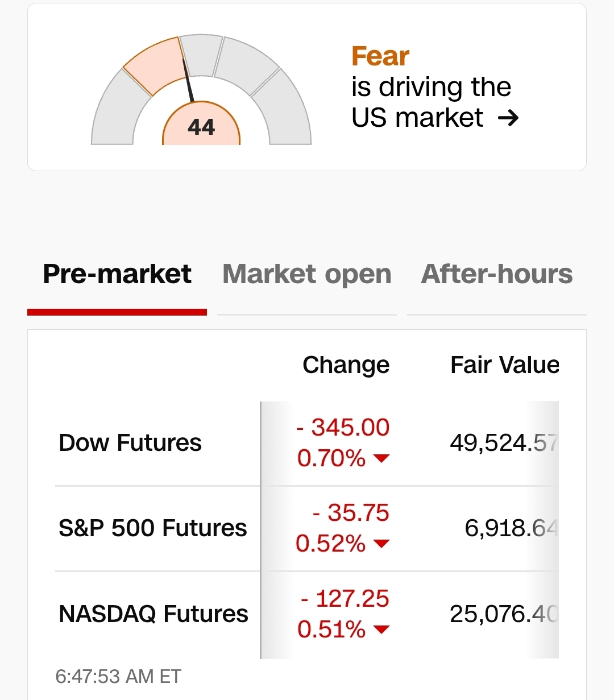Switch to the Market open tab
Screen dimensions: 614x700
(306, 274)
